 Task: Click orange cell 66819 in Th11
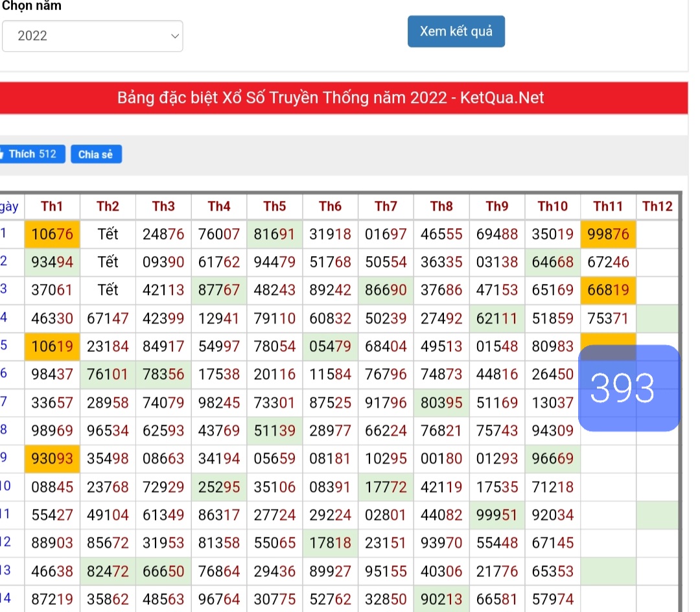tap(608, 290)
